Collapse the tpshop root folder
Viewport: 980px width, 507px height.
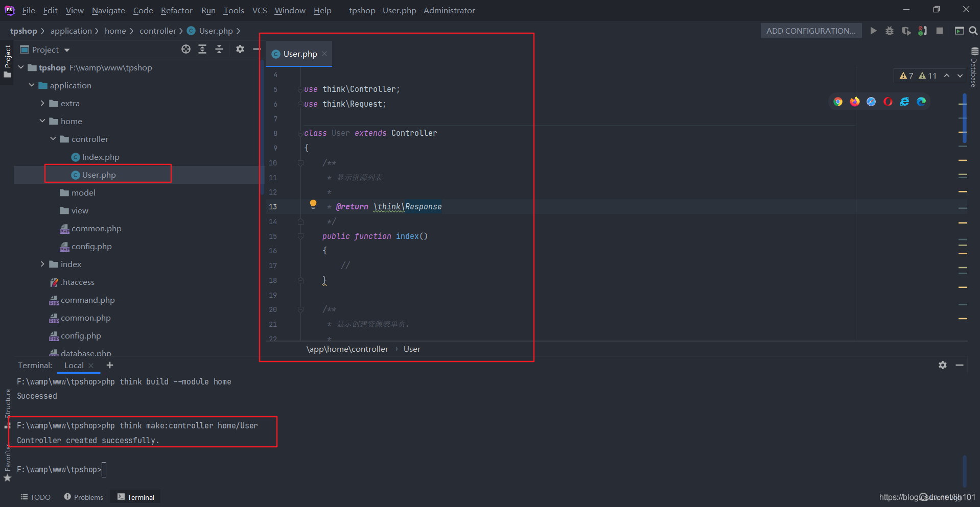21,67
